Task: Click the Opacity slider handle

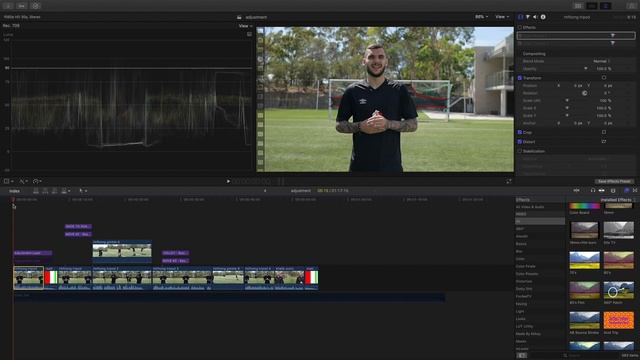Action: [x=586, y=69]
